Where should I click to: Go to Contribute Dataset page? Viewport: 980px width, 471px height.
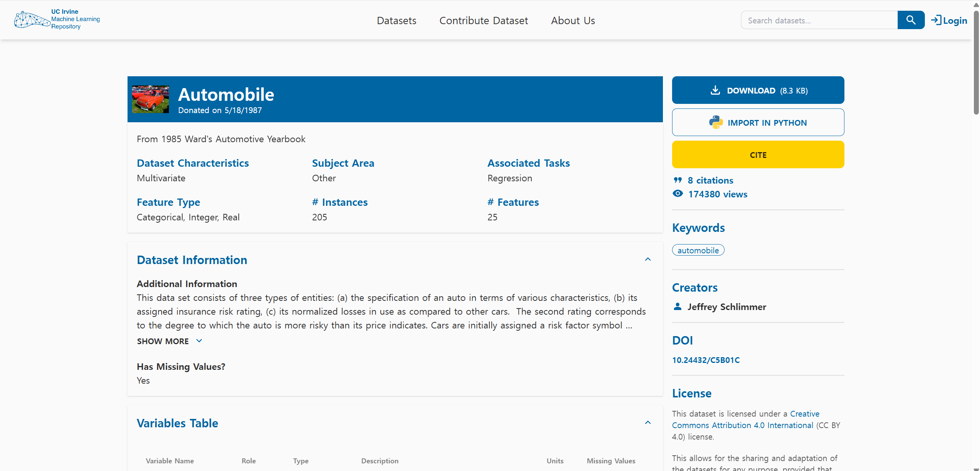pos(483,21)
